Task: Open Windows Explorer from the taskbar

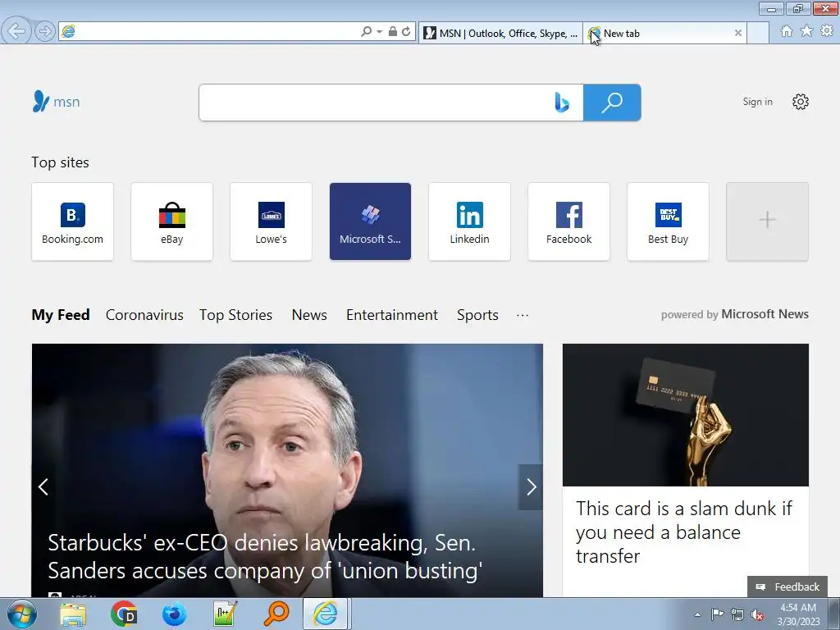Action: pos(73,614)
